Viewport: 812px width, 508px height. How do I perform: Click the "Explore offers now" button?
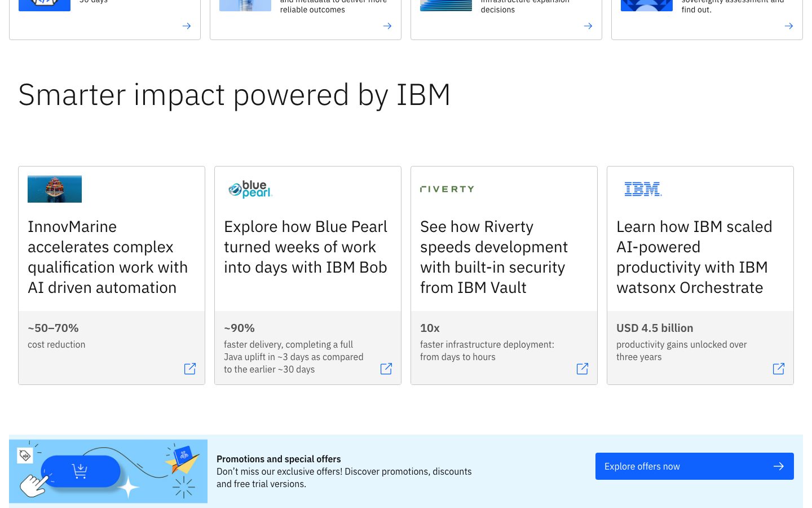click(x=695, y=466)
